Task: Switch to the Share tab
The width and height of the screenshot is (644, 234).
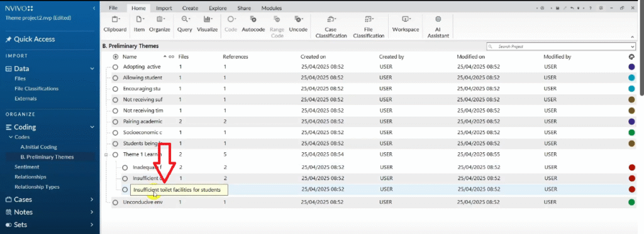Action: pyautogui.click(x=245, y=8)
